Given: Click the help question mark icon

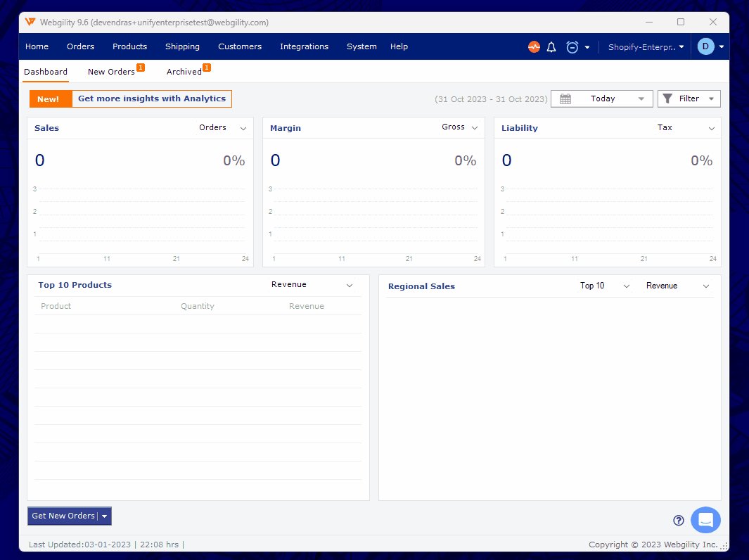Looking at the screenshot, I should click(679, 521).
